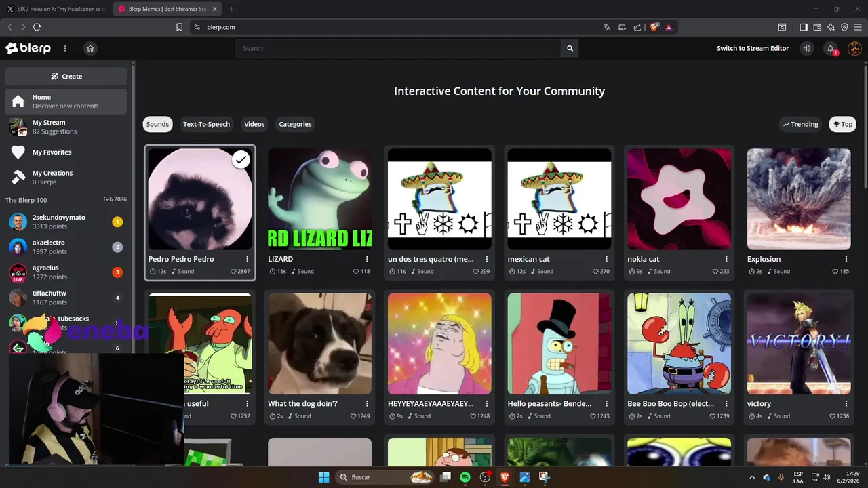Screen dimensions: 868x488
Task: Open the notifications bell
Action: 831,48
